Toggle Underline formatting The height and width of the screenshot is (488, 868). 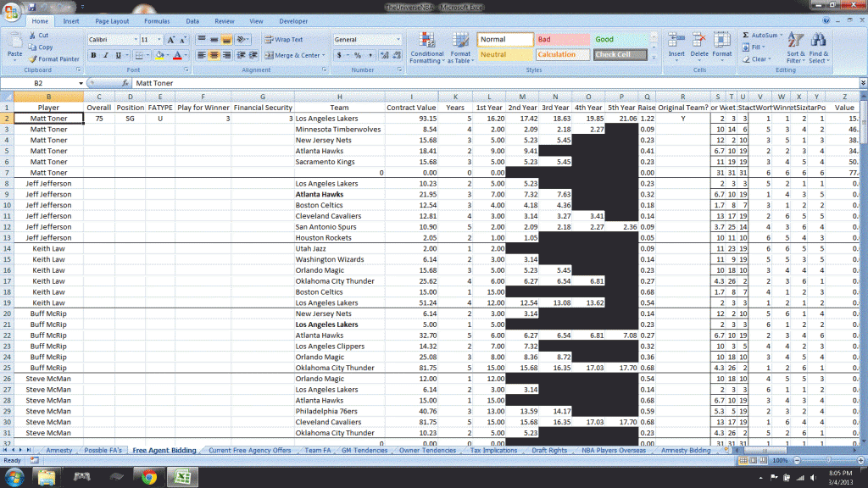pos(118,55)
